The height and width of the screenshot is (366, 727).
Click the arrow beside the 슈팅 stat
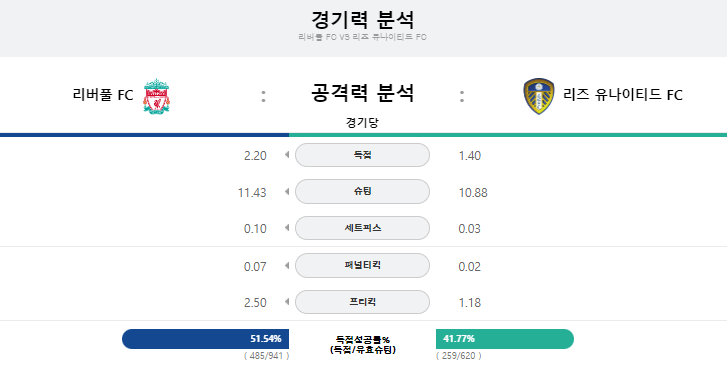click(287, 191)
